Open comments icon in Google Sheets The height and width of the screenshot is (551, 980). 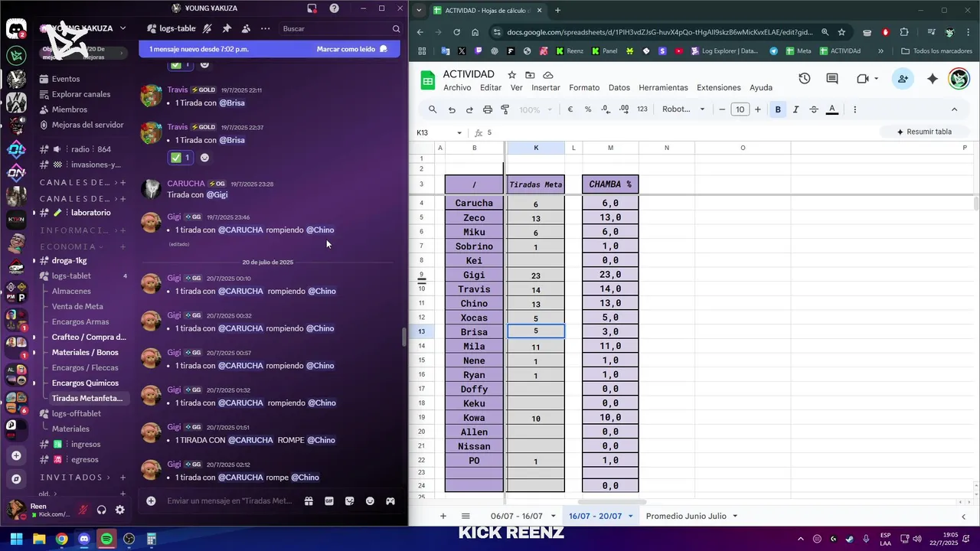tap(832, 79)
